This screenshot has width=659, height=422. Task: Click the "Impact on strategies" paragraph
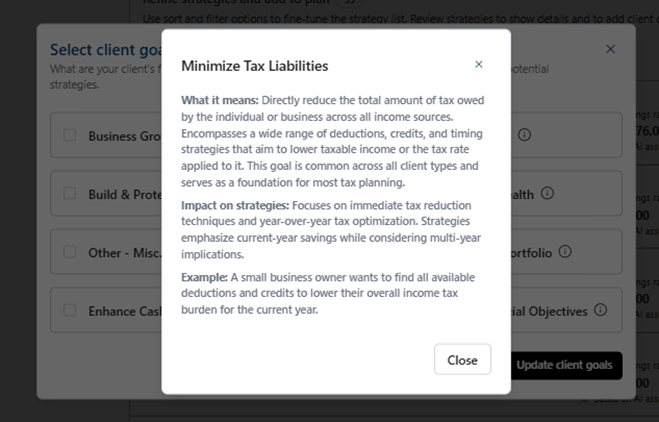point(335,229)
